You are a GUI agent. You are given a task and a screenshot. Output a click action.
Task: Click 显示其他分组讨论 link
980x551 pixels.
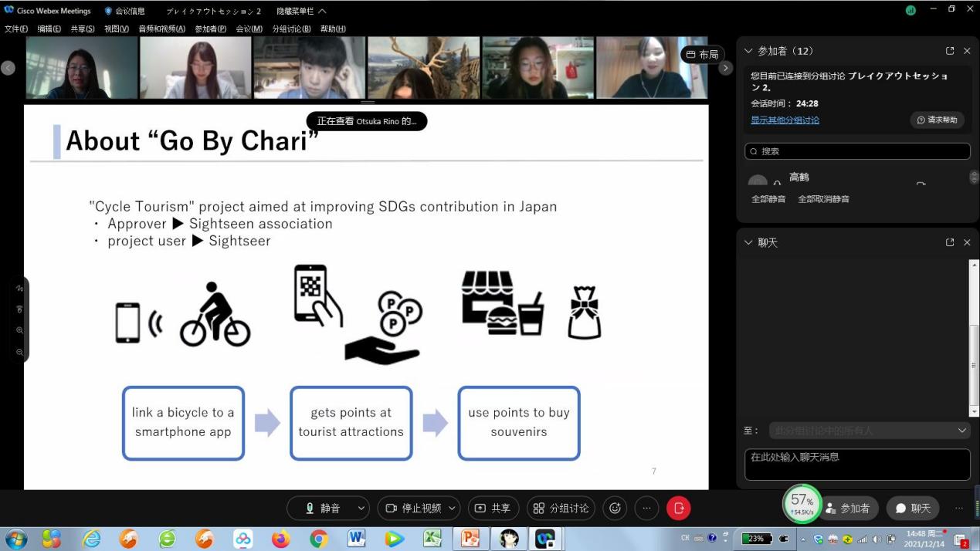click(x=785, y=120)
